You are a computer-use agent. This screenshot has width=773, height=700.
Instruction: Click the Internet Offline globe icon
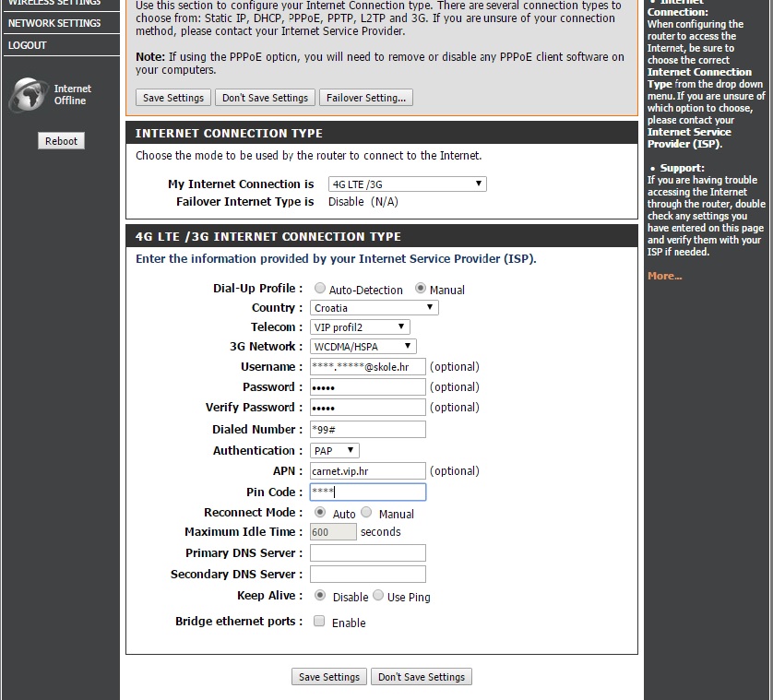coord(28,95)
